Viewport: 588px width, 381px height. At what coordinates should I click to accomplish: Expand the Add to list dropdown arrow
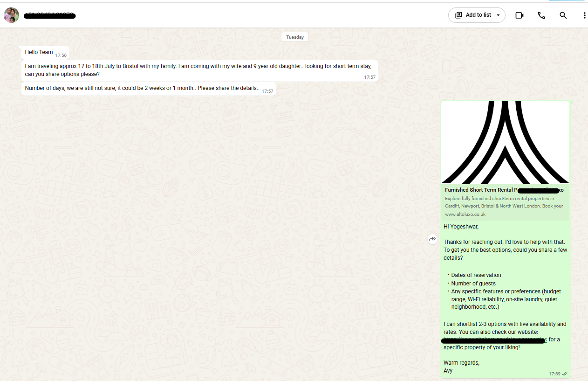(x=498, y=15)
